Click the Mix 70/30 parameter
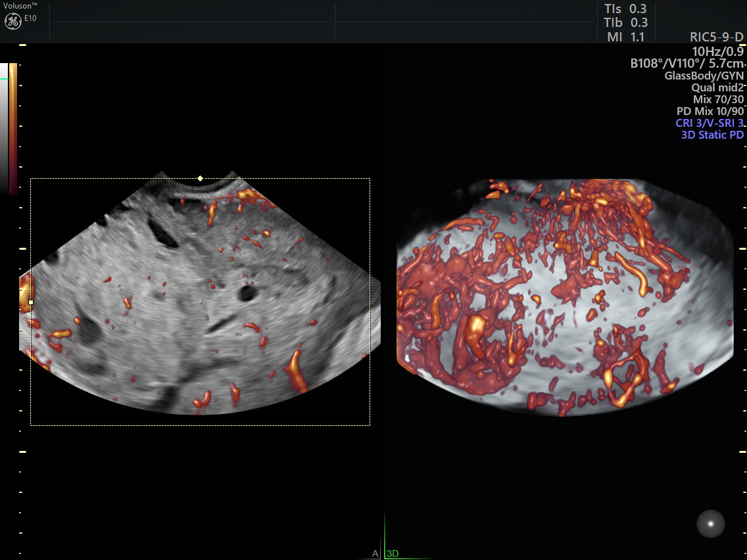This screenshot has width=747, height=560. tap(718, 99)
